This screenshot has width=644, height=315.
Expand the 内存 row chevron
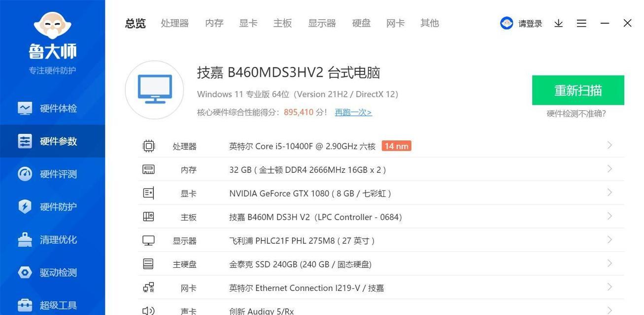point(610,169)
